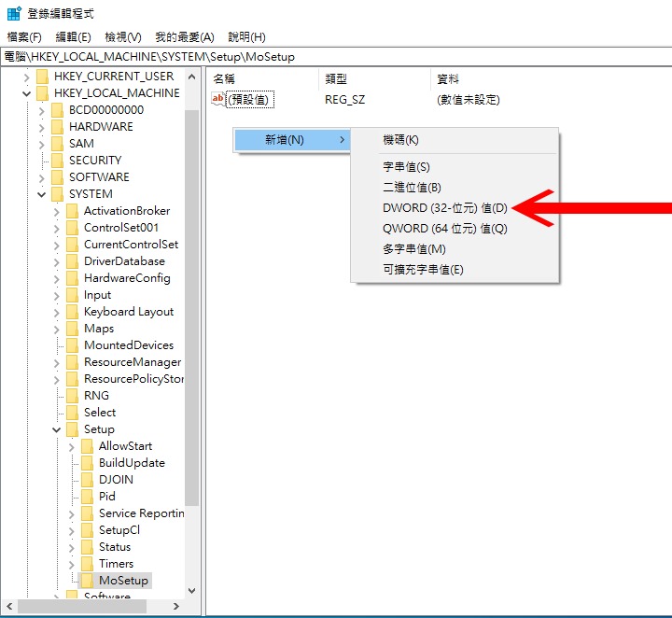The height and width of the screenshot is (618, 672).
Task: Click the 新增(N) context menu item
Action: pyautogui.click(x=292, y=140)
